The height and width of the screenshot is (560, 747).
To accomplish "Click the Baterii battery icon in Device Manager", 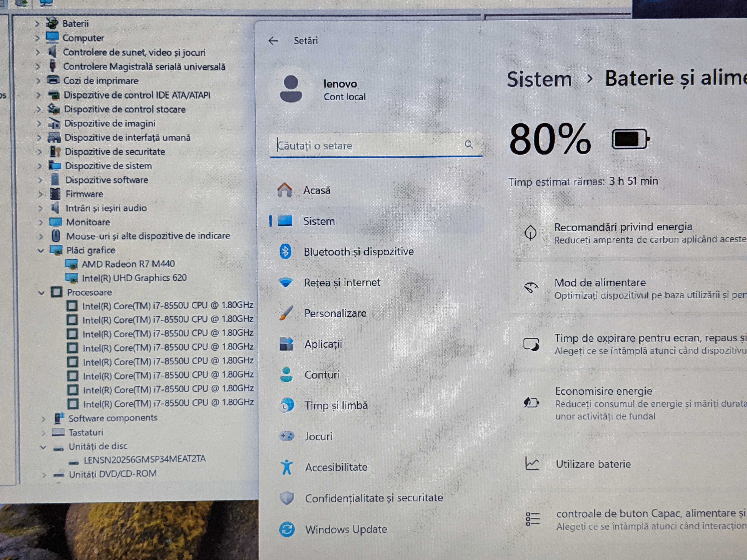I will [52, 23].
